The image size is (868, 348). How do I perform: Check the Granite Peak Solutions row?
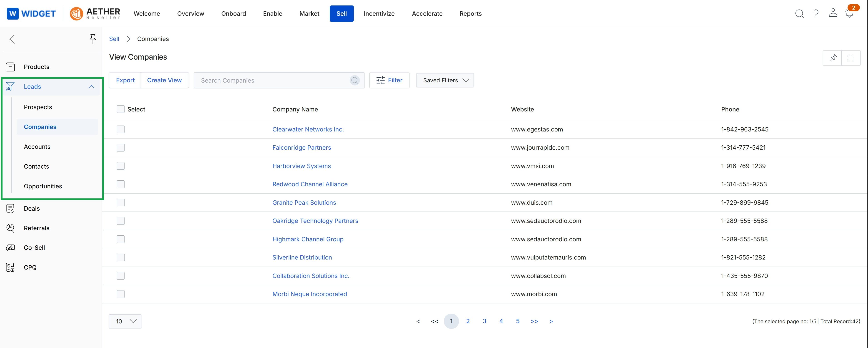121,203
